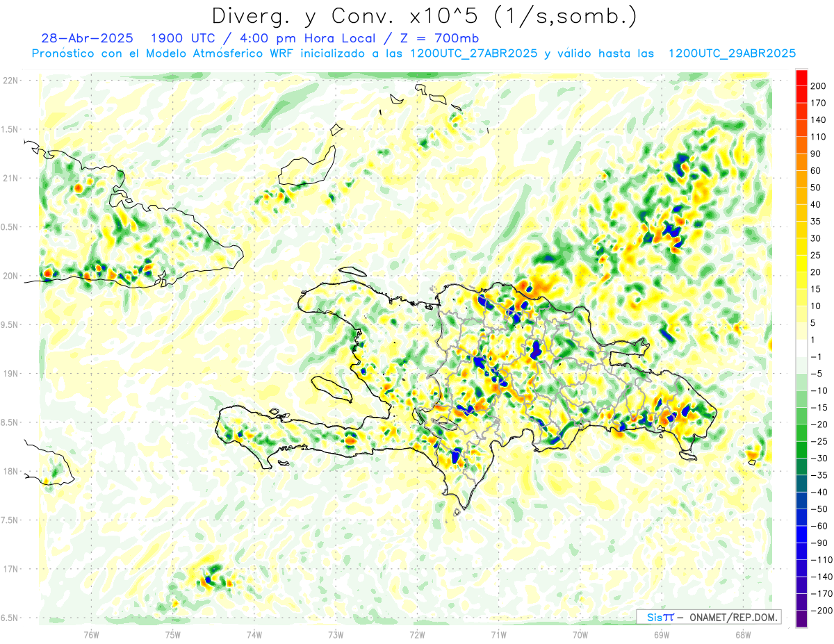This screenshot has width=834, height=644.
Task: Click the '6.5N' latitude label
Action: pos(10,618)
